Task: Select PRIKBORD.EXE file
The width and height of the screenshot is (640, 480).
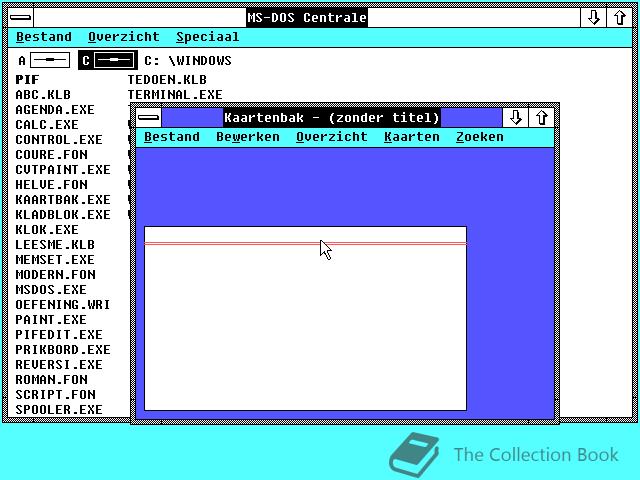Action: [x=63, y=350]
